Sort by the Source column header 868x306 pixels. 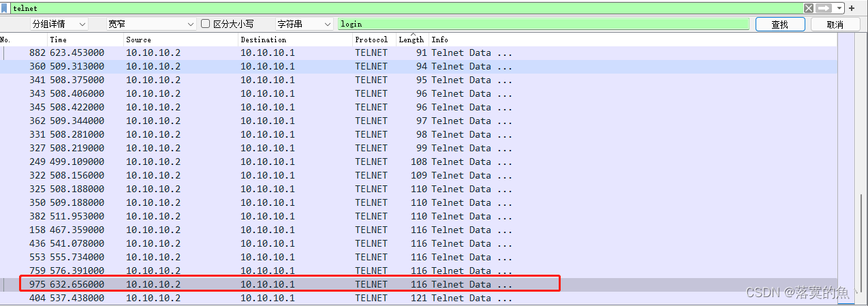(181, 40)
